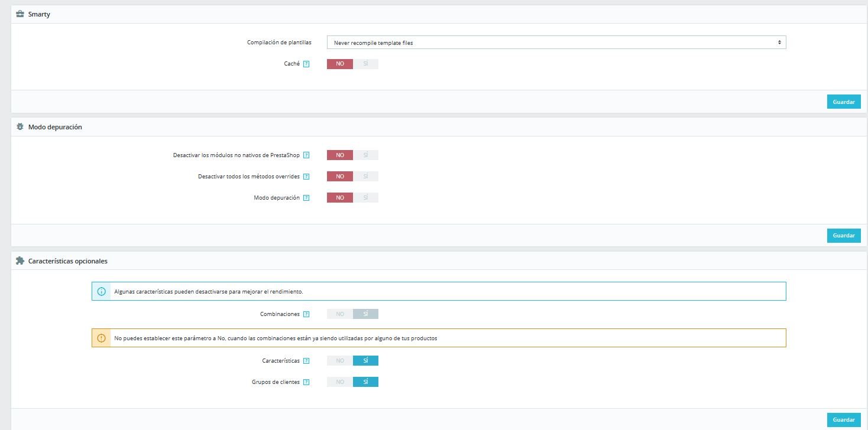The width and height of the screenshot is (868, 430).
Task: Open help icon for Desactivar módulos no nativos
Action: 306,155
